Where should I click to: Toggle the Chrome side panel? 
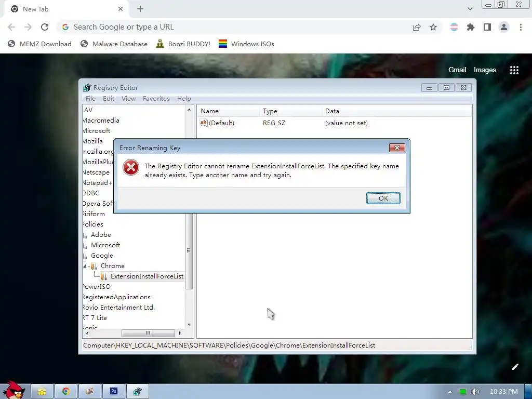(487, 27)
